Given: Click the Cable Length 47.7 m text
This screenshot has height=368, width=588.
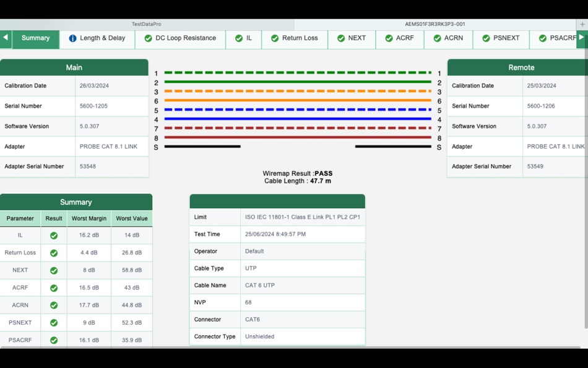Looking at the screenshot, I should pos(298,181).
